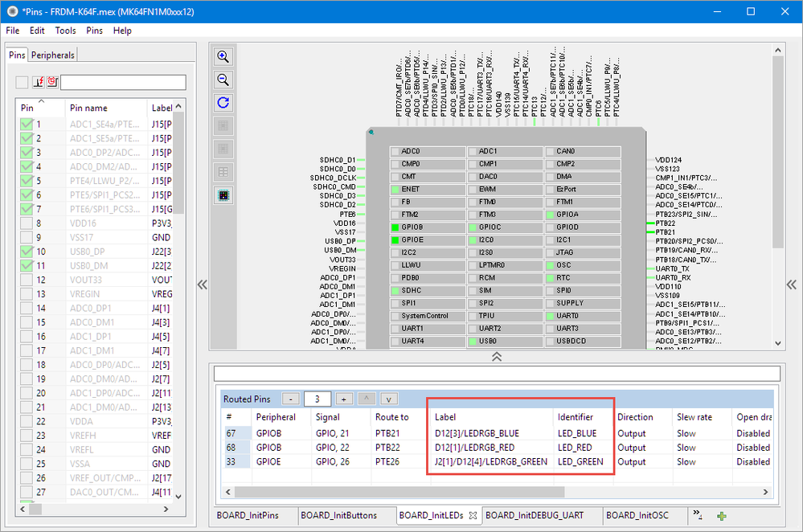Open the Help menu
The width and height of the screenshot is (803, 532).
click(122, 31)
